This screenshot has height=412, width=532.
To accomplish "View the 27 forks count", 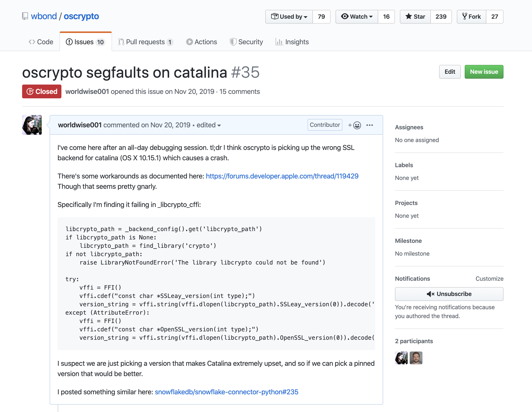I will pyautogui.click(x=495, y=17).
